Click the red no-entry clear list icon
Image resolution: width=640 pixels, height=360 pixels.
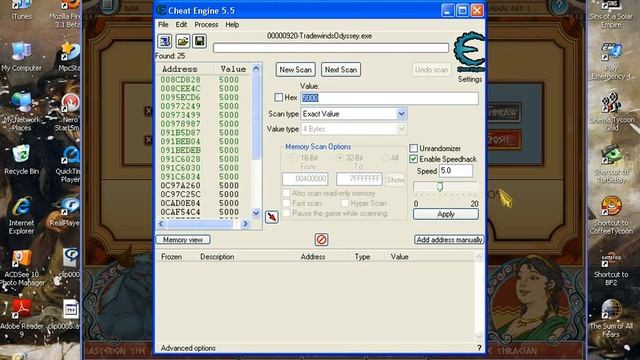pyautogui.click(x=321, y=240)
